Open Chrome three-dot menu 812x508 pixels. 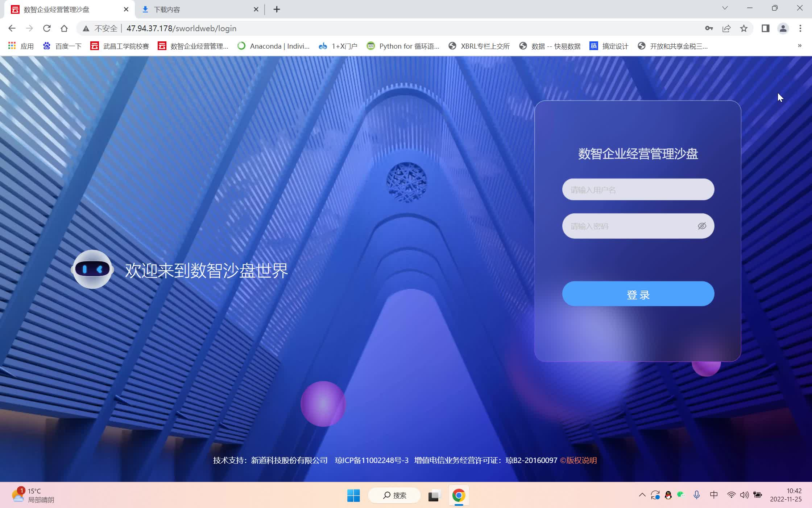(800, 28)
